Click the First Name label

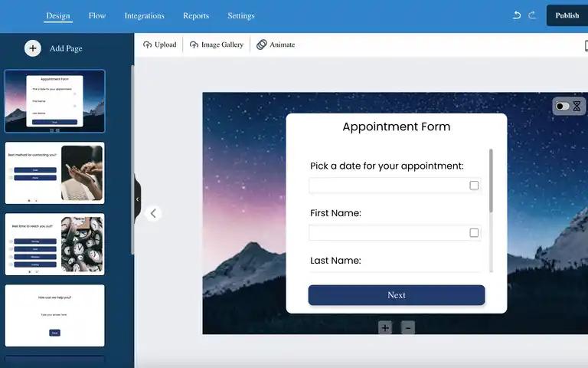(x=335, y=213)
